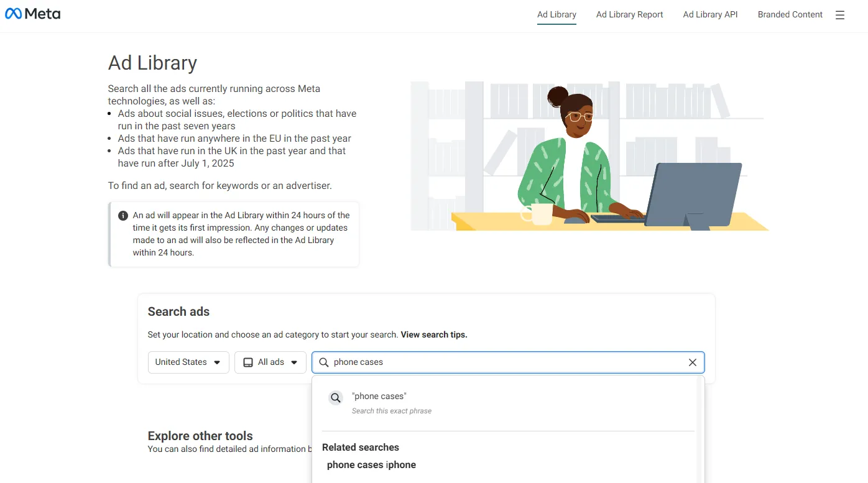Image resolution: width=868 pixels, height=483 pixels.
Task: Click bullet about ads run in the EU
Action: (x=234, y=139)
